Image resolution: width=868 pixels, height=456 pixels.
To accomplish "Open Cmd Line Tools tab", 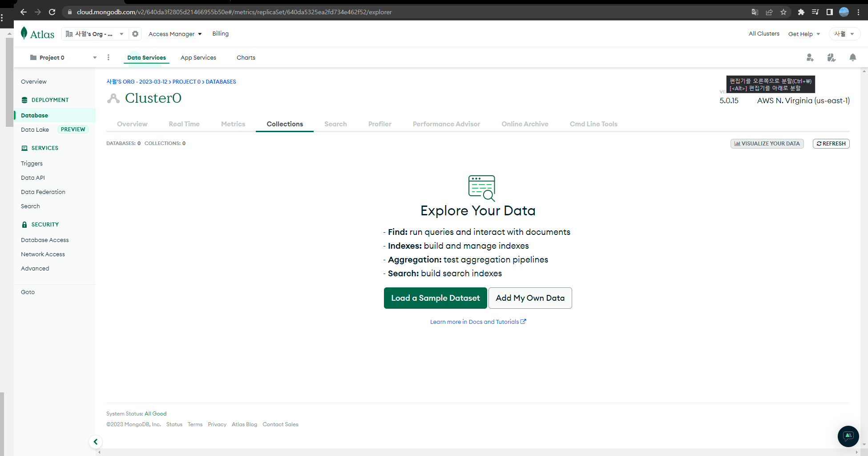I will tap(593, 124).
